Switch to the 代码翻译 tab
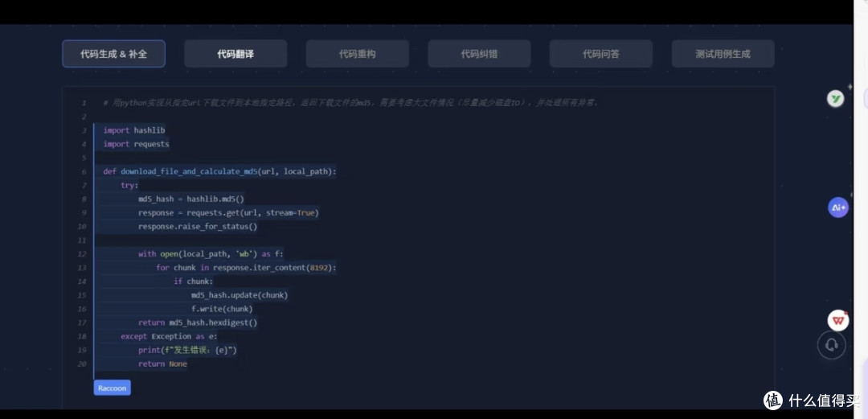 click(x=235, y=54)
